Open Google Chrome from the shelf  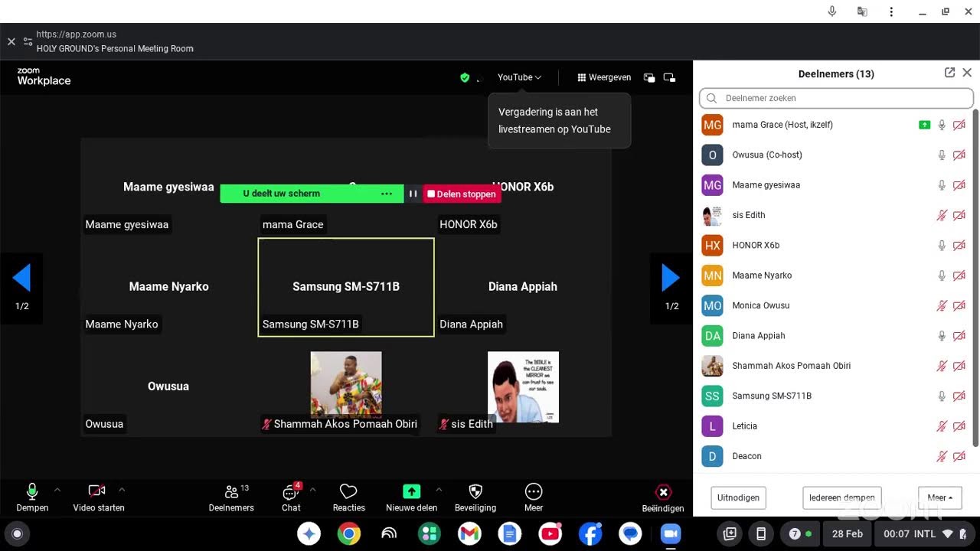coord(349,533)
